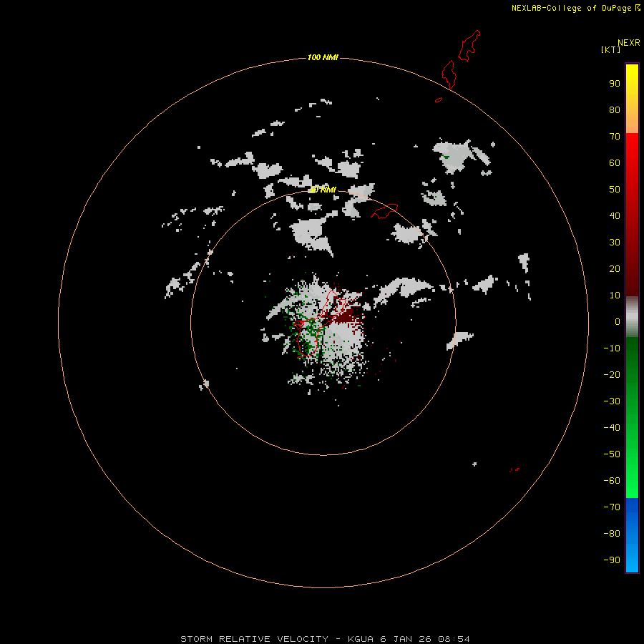Pick the dark green segment of the color bar
The image size is (644, 644).
[632, 361]
